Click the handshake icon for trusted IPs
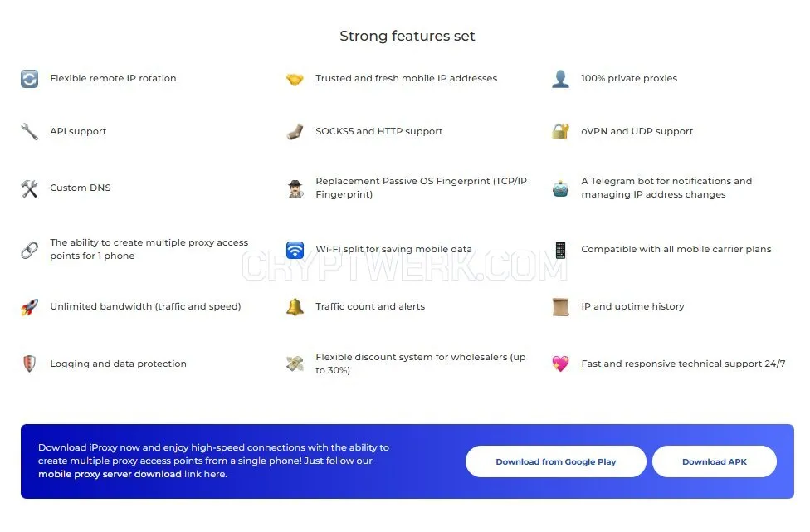The height and width of the screenshot is (532, 810). [x=295, y=79]
